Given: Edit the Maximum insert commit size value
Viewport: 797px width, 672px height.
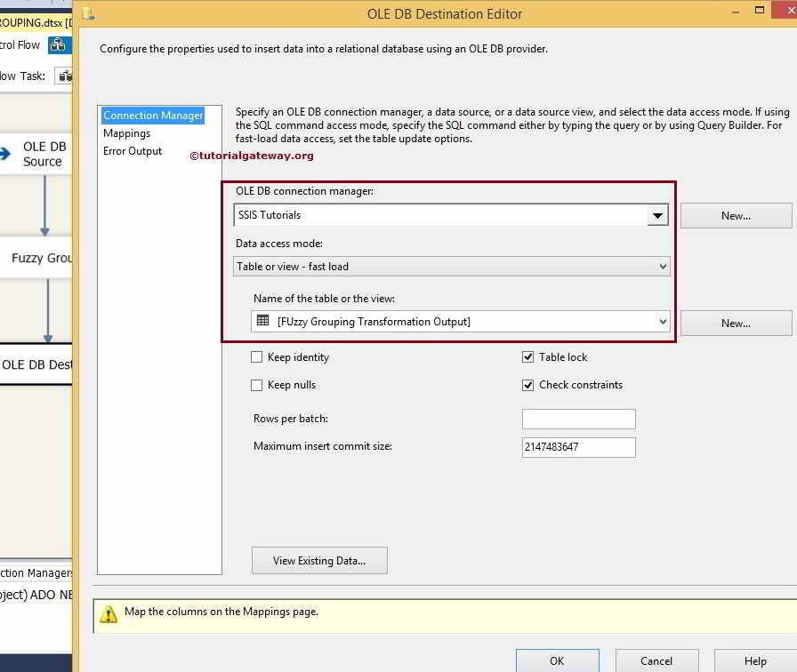Looking at the screenshot, I should point(578,447).
